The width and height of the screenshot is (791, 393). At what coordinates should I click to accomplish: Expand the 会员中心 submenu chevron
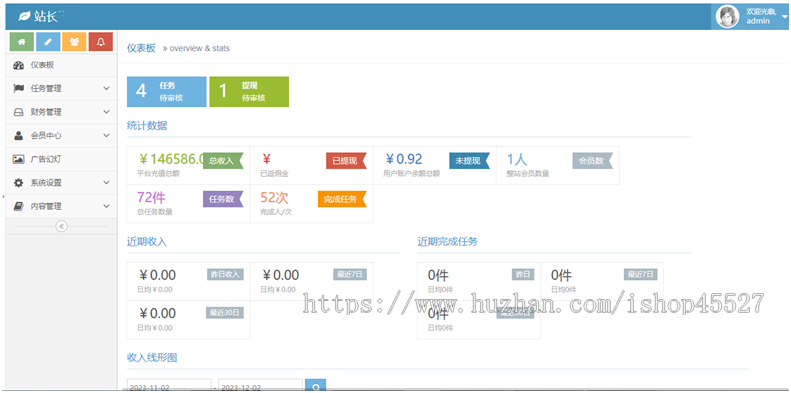[x=106, y=135]
